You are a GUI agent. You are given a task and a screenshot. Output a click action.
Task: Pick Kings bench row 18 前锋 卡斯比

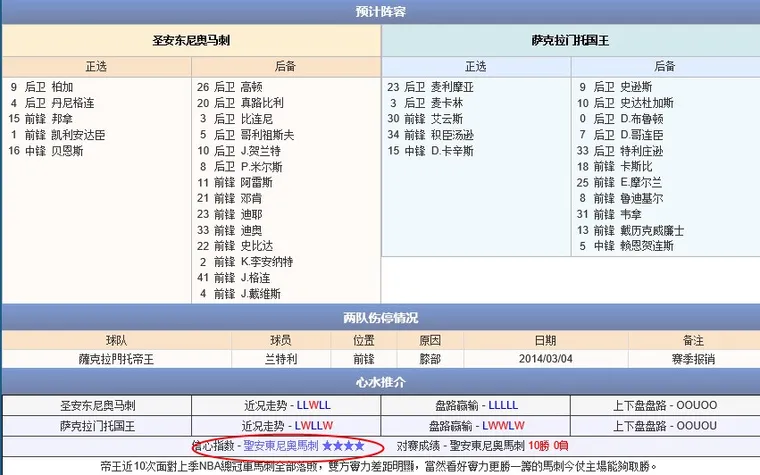[x=615, y=167]
